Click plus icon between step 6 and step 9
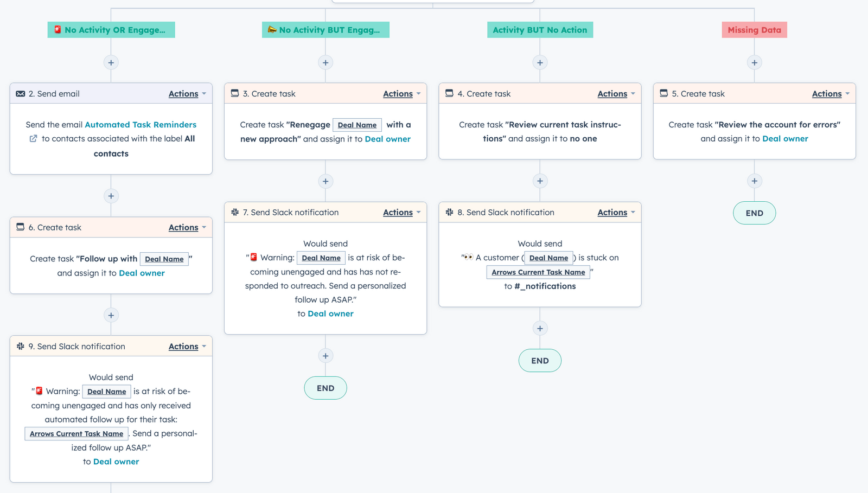The width and height of the screenshot is (868, 493). coord(111,315)
